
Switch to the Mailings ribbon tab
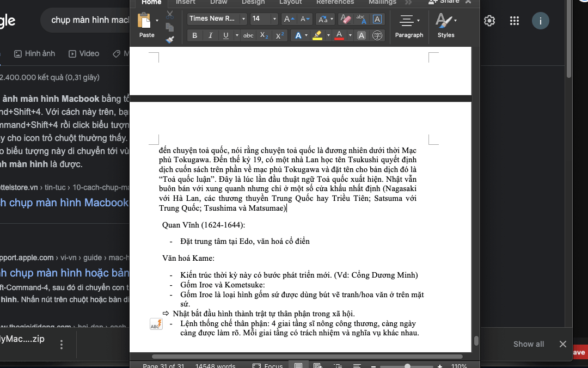click(382, 2)
